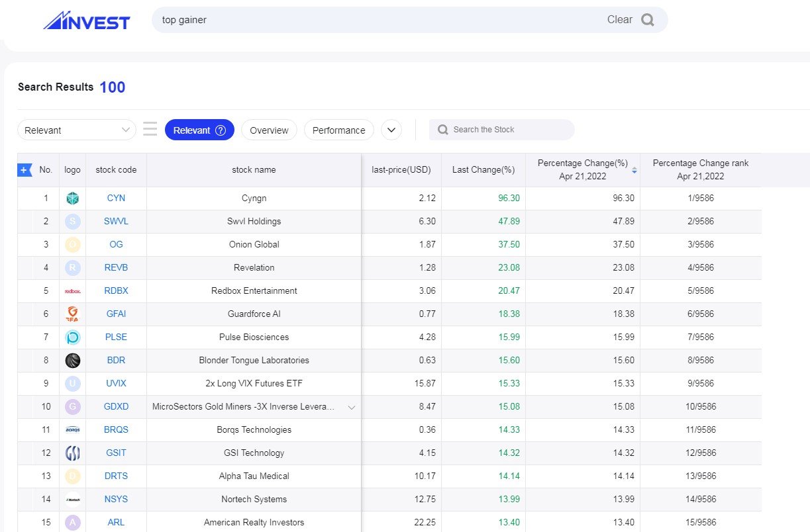
Task: Click the Onion Global logo icon
Action: (x=73, y=244)
